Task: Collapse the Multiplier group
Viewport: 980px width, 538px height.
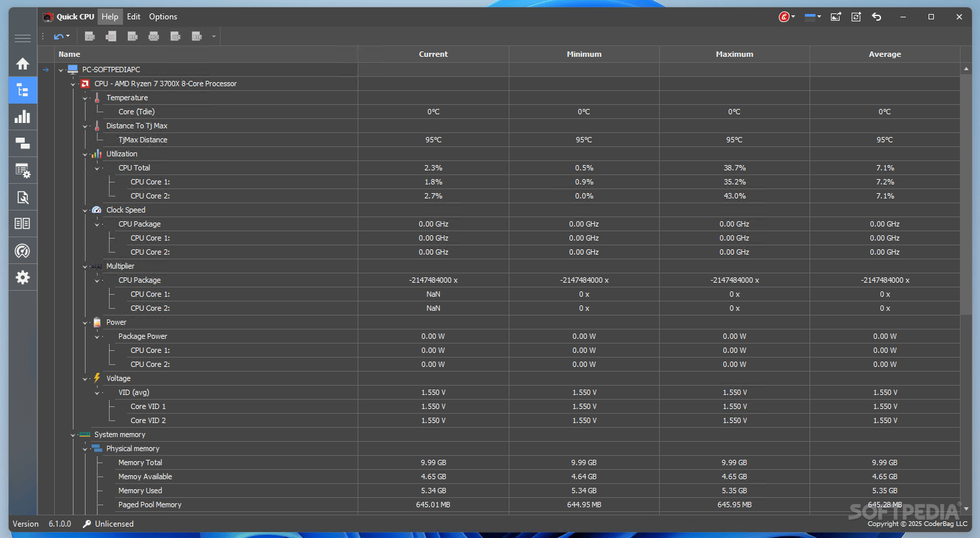Action: (x=85, y=266)
